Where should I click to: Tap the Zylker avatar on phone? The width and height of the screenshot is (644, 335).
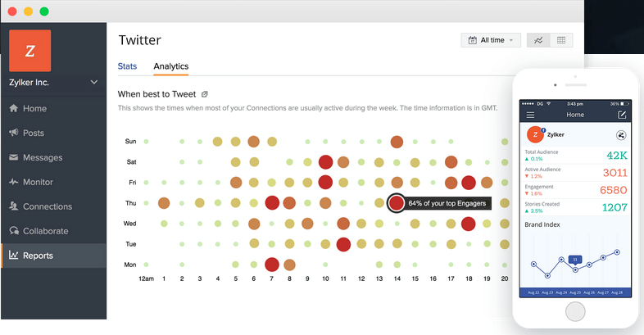[x=535, y=134]
